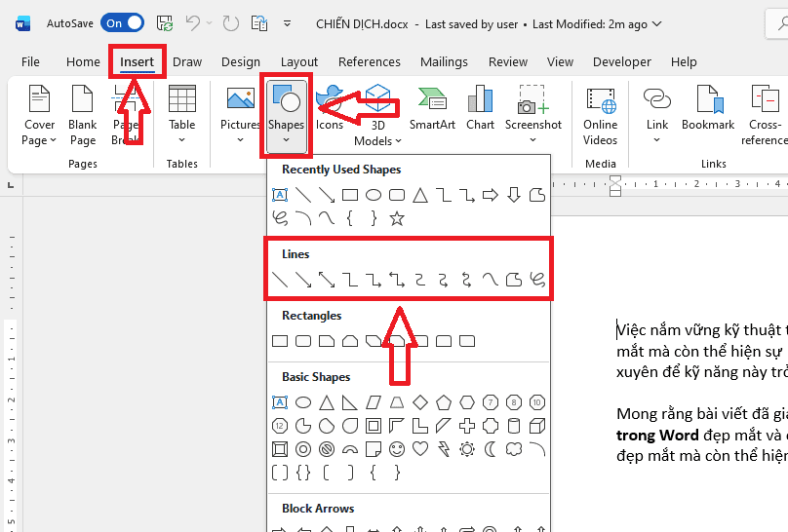Click the Online Videos icon

(600, 115)
